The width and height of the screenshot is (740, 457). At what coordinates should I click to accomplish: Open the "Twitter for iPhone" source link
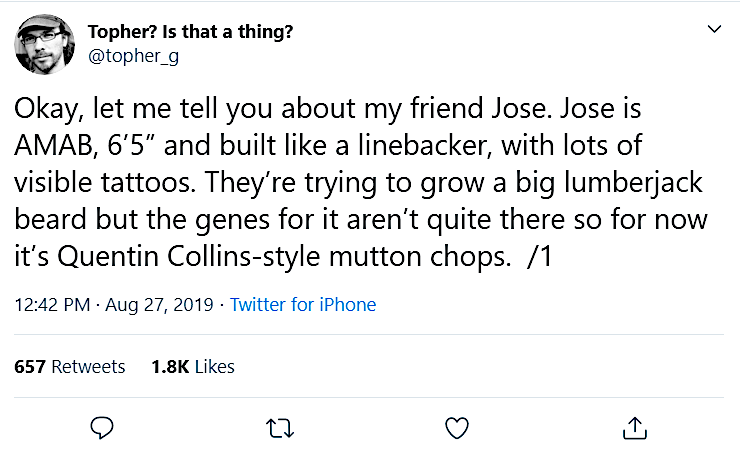click(x=303, y=305)
